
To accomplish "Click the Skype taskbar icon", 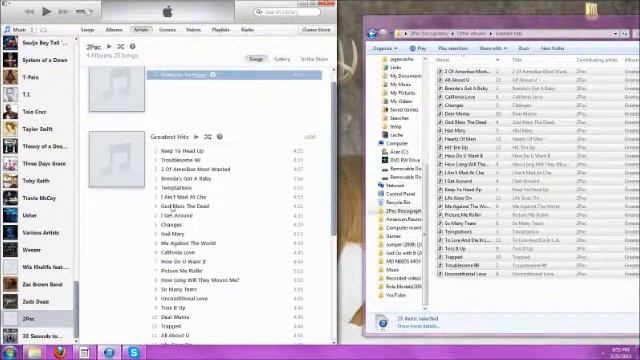I will point(133,352).
